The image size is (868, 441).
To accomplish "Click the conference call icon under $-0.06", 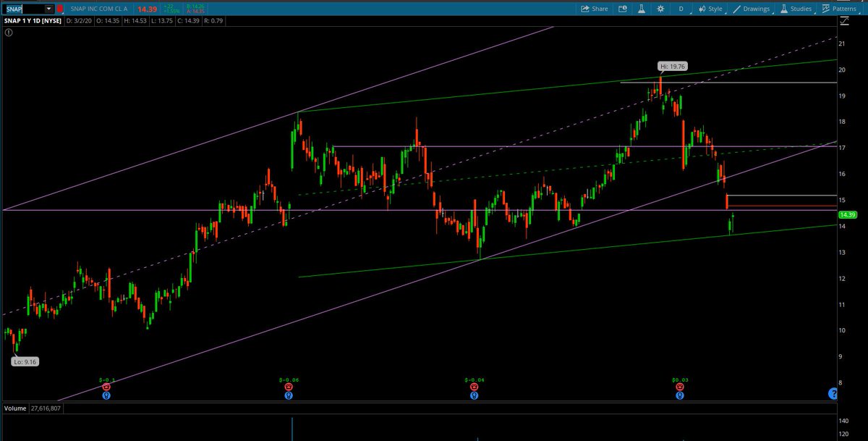I will coord(289,387).
